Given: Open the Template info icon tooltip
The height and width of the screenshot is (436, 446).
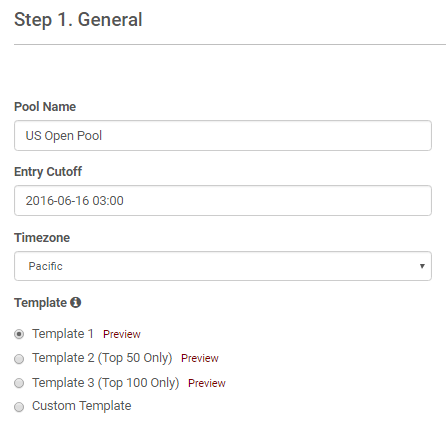Looking at the screenshot, I should point(76,302).
